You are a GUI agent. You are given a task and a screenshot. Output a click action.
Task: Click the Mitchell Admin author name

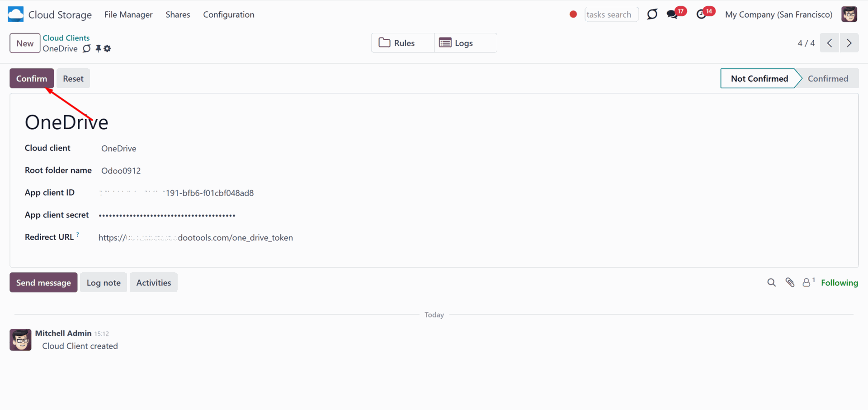click(63, 333)
